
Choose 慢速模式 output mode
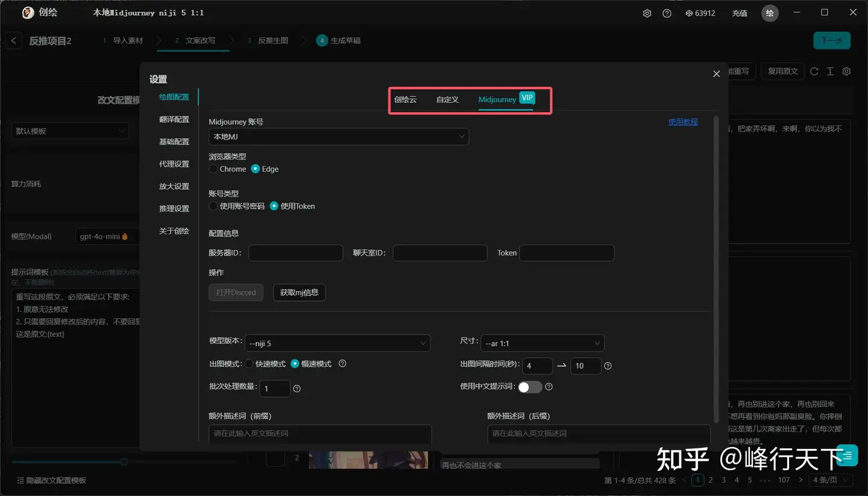(311, 364)
